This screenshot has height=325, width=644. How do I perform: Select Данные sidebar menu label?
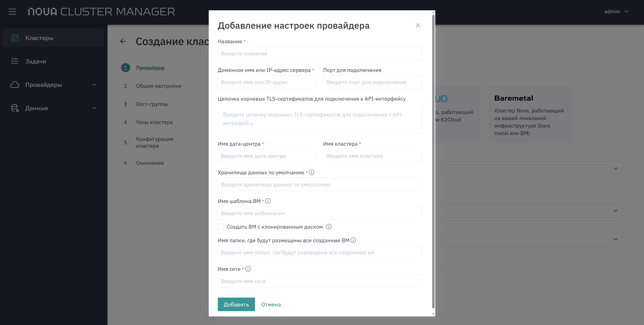point(37,108)
